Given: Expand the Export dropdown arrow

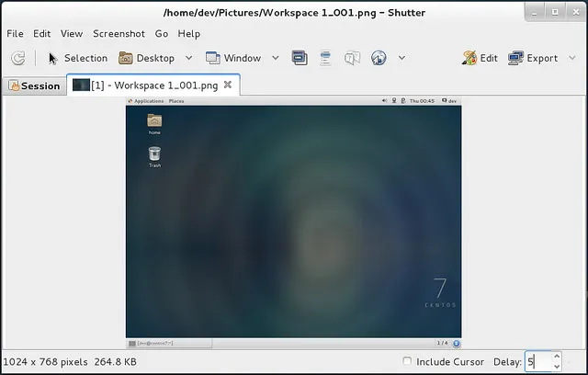Looking at the screenshot, I should point(572,58).
